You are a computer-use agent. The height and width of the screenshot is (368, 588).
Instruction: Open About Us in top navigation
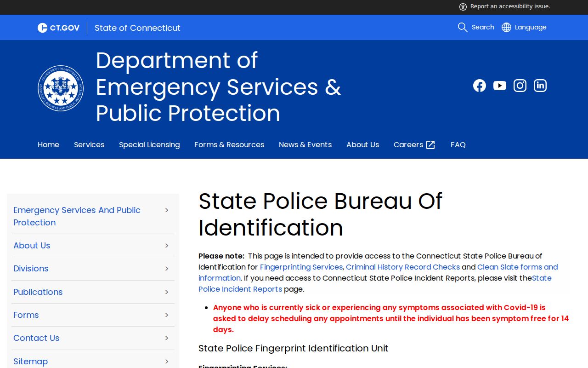tap(362, 144)
